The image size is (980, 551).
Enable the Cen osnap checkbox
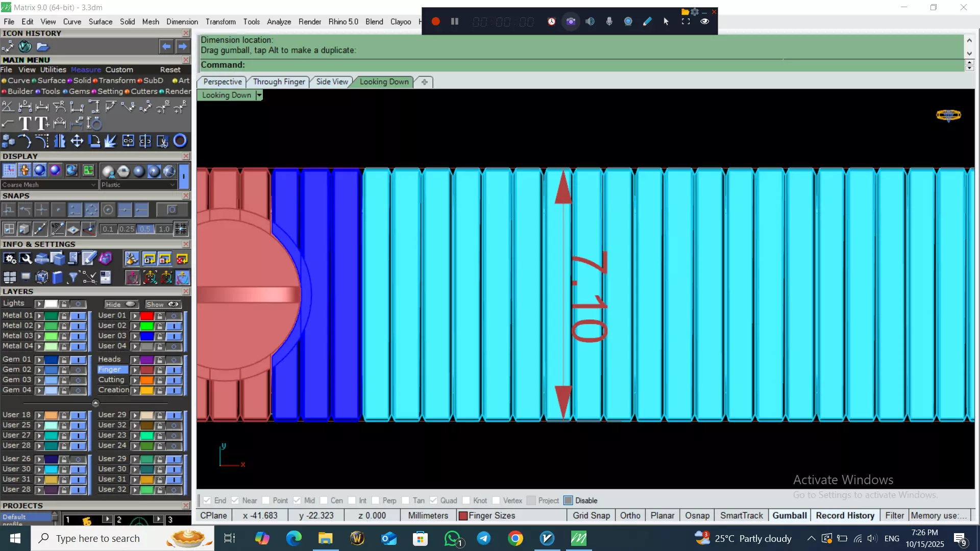324,500
